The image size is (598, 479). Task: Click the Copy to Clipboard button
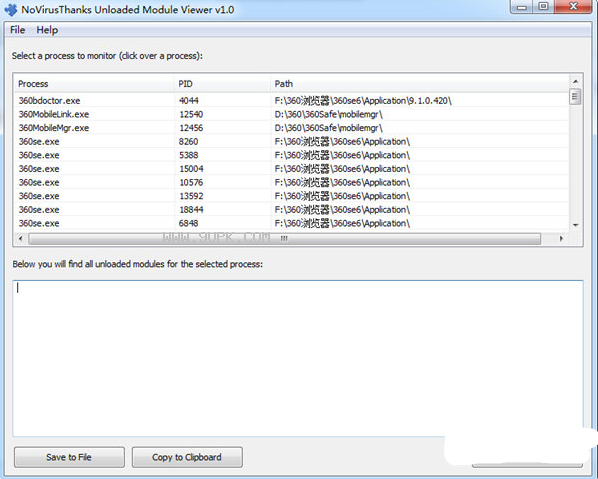pyautogui.click(x=187, y=457)
